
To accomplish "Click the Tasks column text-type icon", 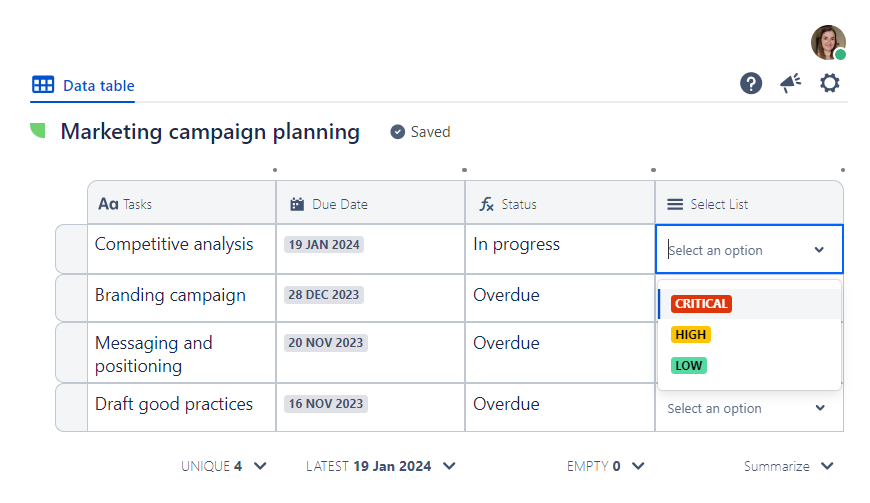I will (x=108, y=204).
